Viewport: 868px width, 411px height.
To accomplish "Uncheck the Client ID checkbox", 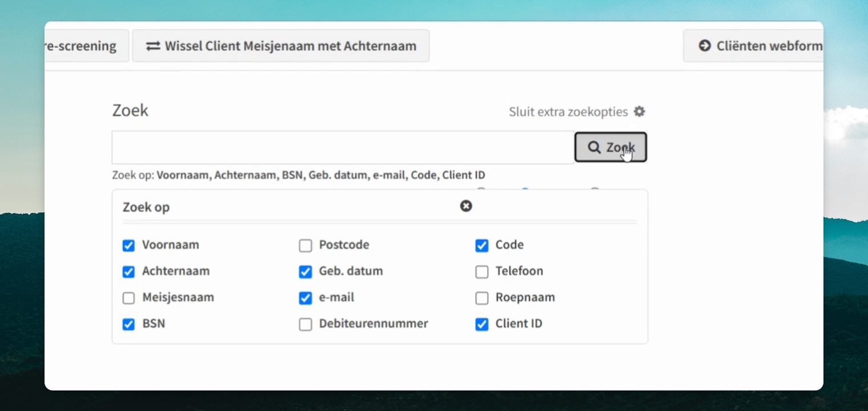I will [482, 324].
